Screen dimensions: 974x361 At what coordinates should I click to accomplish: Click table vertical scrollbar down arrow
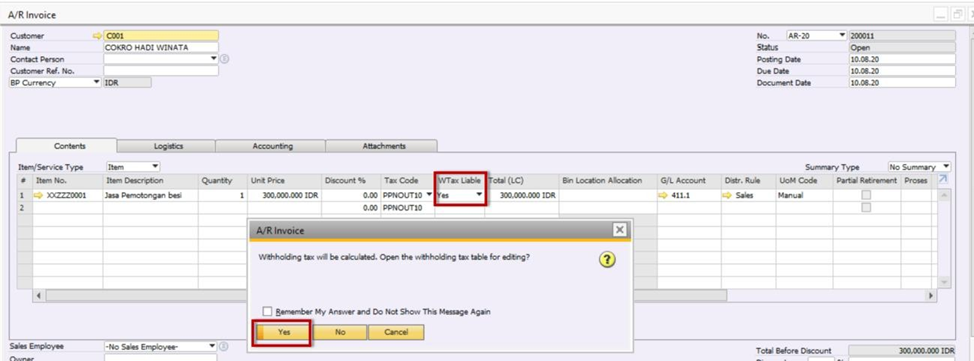[944, 282]
